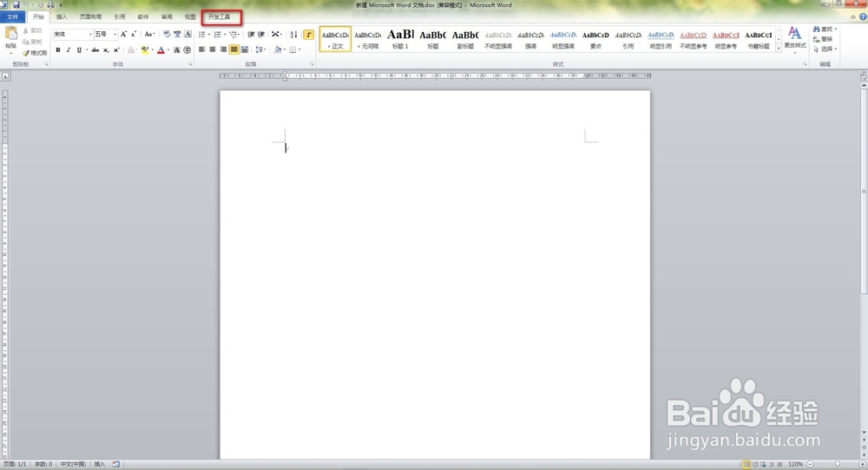Open the Shading color dropdown

[x=284, y=49]
